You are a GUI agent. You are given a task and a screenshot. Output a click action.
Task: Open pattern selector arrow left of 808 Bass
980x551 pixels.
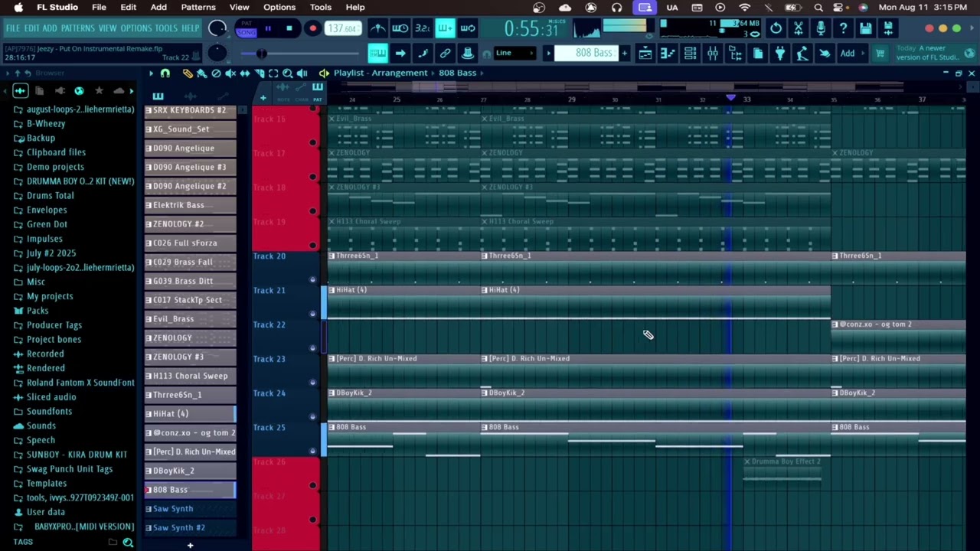(548, 54)
